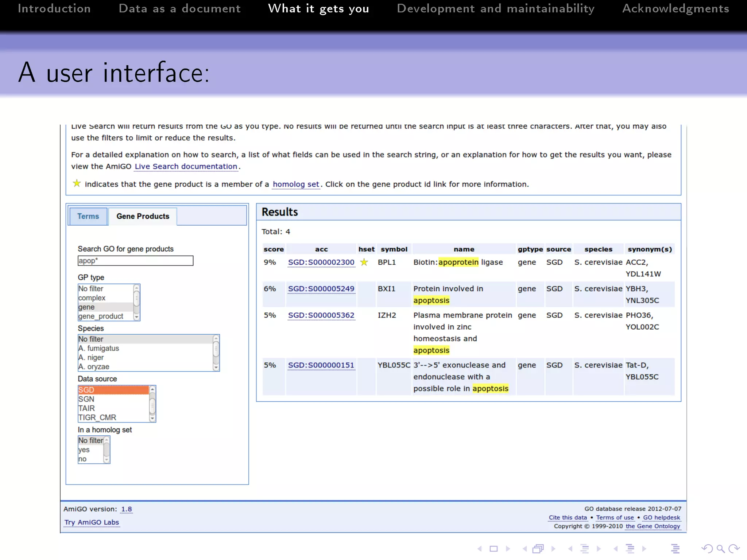Click the presentation outline icon near the search icon
Viewport: 747px width, 560px height.
coord(675,548)
